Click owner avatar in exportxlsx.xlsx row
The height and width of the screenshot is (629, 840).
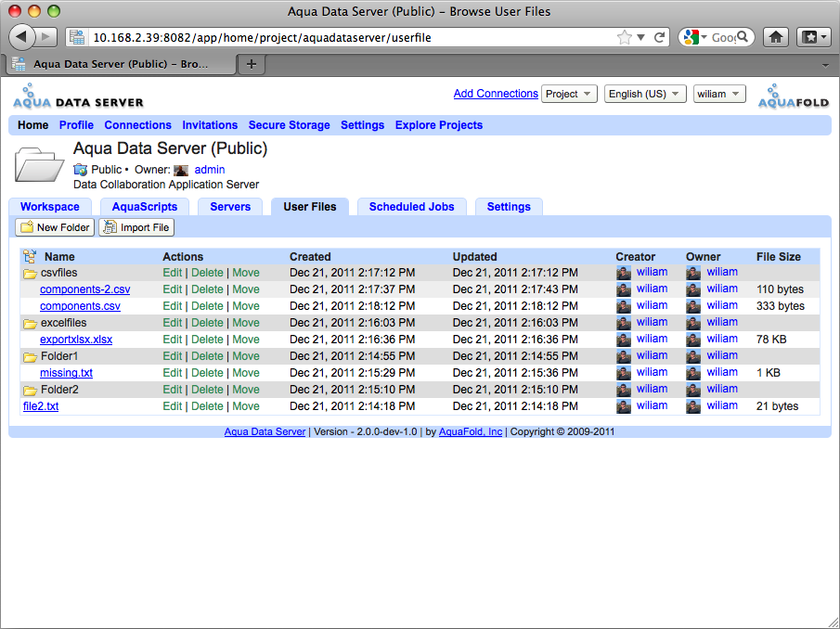coord(693,340)
